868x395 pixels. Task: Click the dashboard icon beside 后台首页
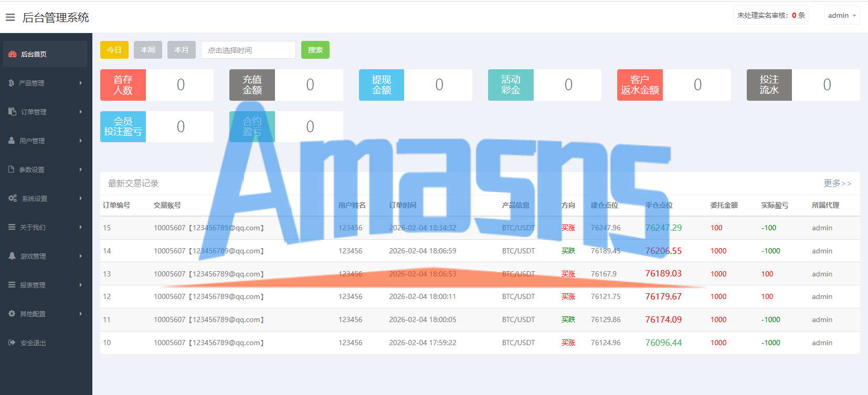pos(13,54)
